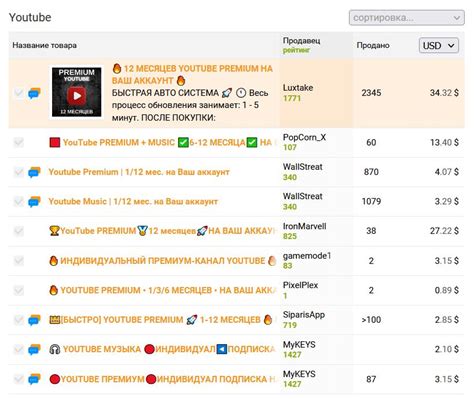Screen dimensions: 474x399
Task: Click chat icon next to Youtube Music 1/12 listing
Action: [34, 201]
